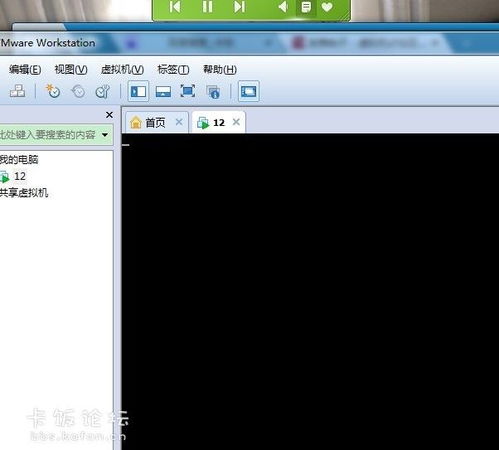Close the 12 virtual machine tab
The width and height of the screenshot is (499, 450).
[236, 122]
